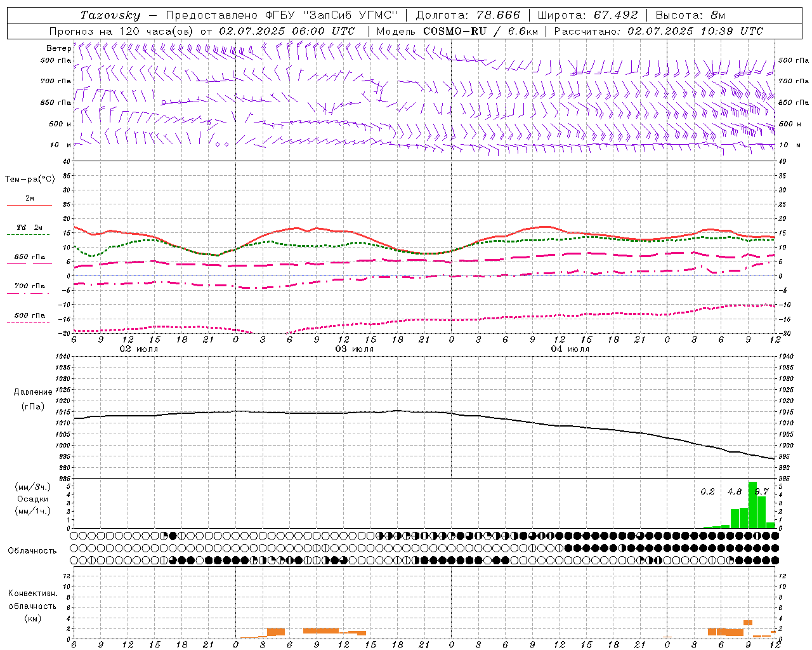This screenshot has width=812, height=650.
Task: Click the latitude value Широта: 67.492
Action: [587, 15]
